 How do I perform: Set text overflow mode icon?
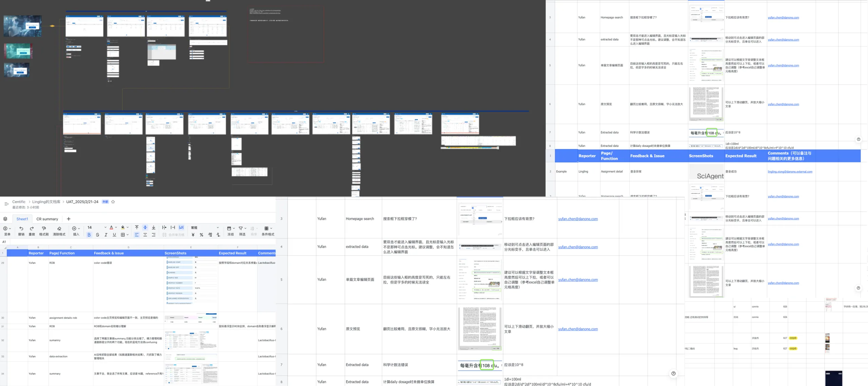tap(164, 228)
